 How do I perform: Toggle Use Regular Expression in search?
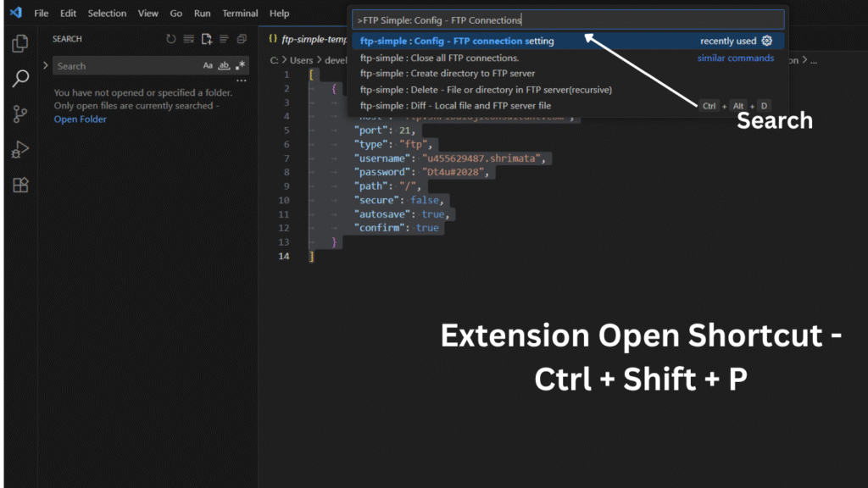click(x=240, y=65)
